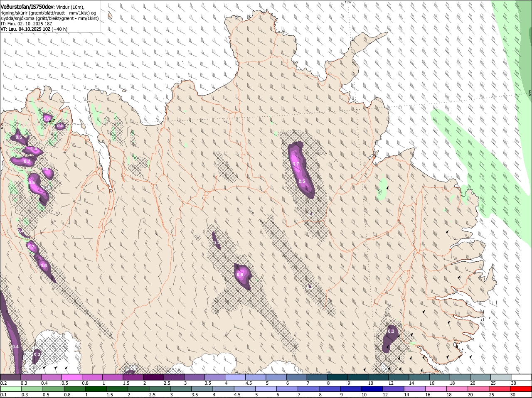Image resolution: width=532 pixels, height=398 pixels.
Task: Pick the darkest green 1–1.5 swatch on the green-to-red scale
Action: 96,389
